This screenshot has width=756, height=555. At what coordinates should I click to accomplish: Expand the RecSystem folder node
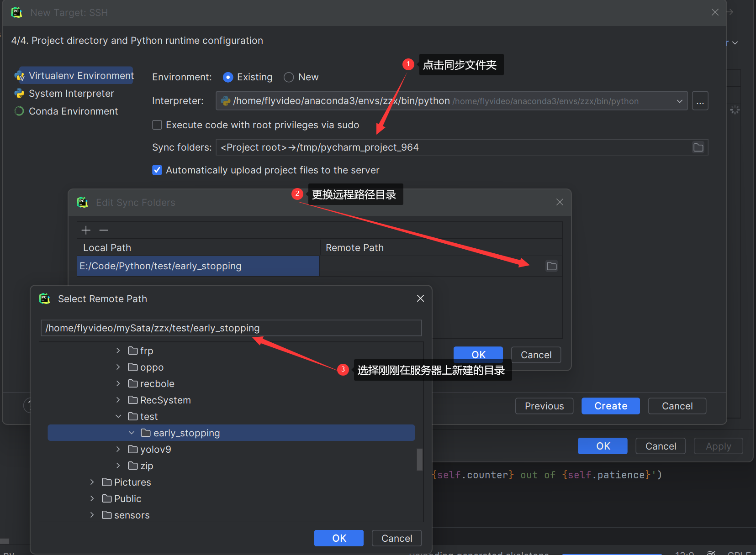tap(118, 400)
